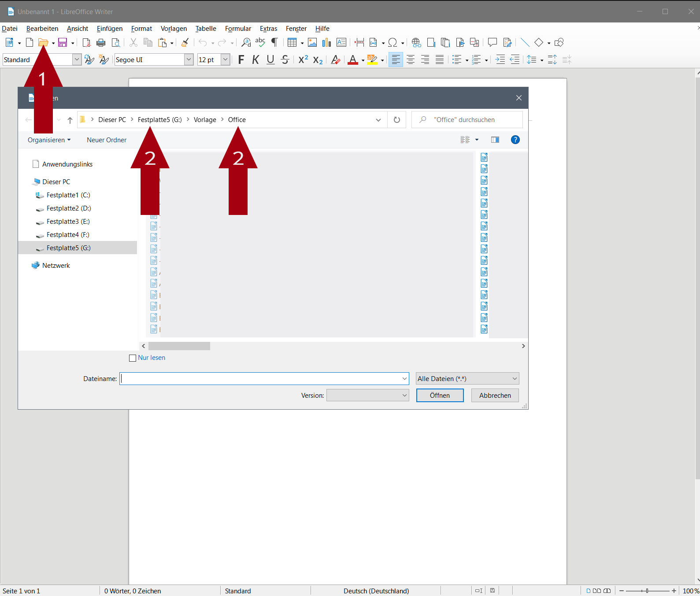Click Export as PDF icon
Image resolution: width=700 pixels, height=596 pixels.
(x=87, y=42)
